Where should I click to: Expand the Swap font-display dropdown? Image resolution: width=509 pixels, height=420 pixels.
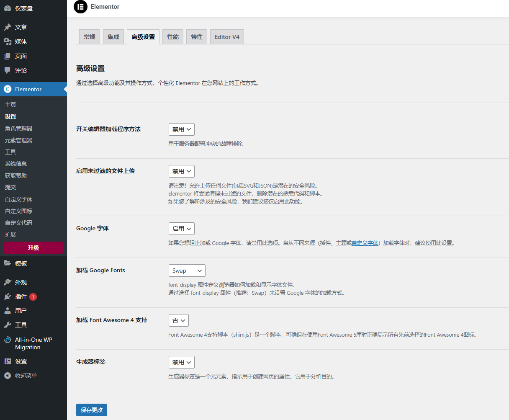187,271
